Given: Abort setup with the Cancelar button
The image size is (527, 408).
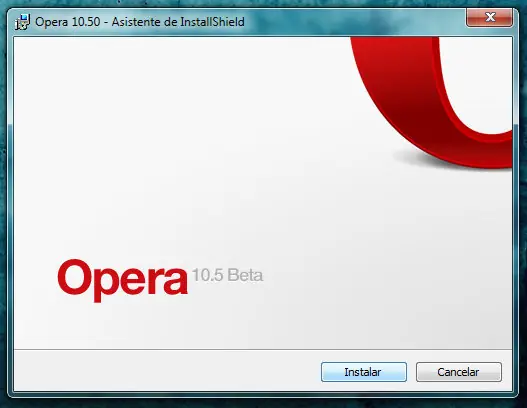Looking at the screenshot, I should [x=459, y=372].
